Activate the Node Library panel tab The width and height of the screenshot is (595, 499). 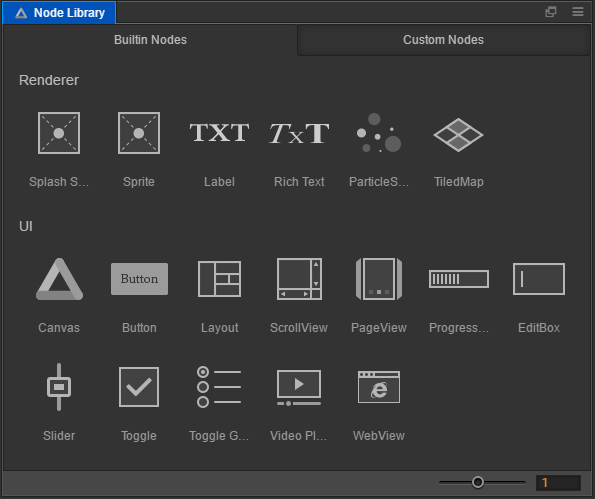coord(59,13)
